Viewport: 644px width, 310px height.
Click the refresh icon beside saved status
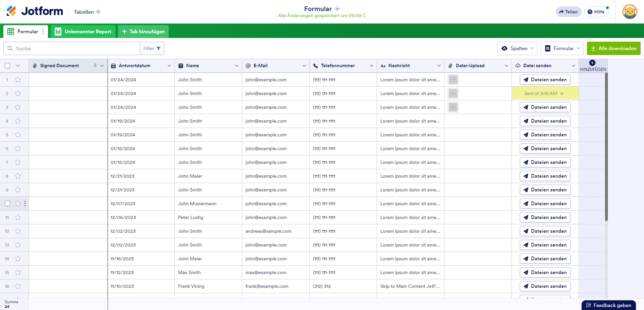pos(364,16)
